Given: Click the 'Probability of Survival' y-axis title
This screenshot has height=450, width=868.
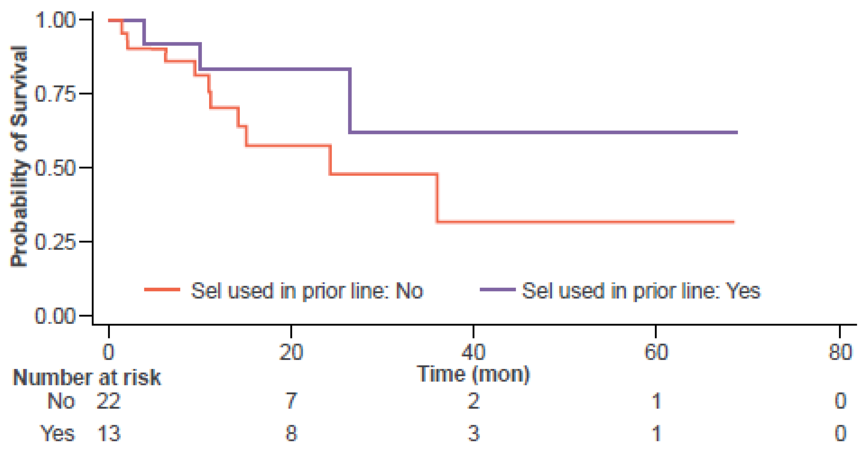Looking at the screenshot, I should [19, 157].
